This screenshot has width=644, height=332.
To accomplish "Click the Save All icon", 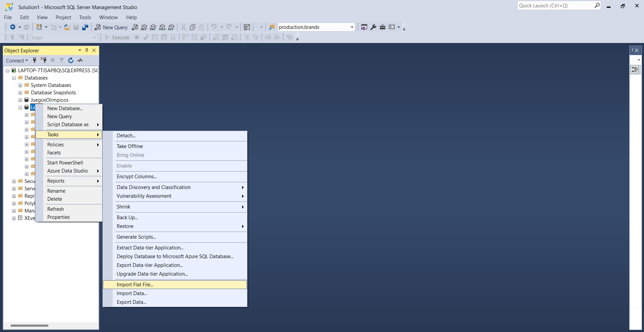I will [85, 27].
